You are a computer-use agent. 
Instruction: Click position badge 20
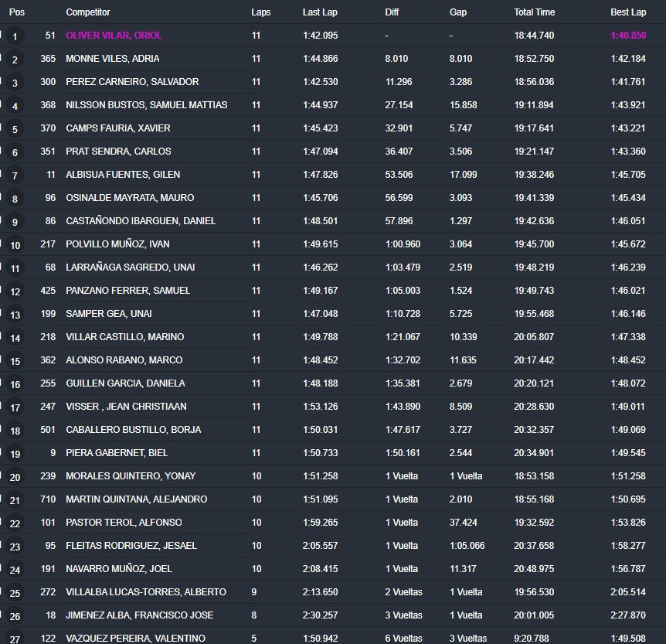click(15, 477)
